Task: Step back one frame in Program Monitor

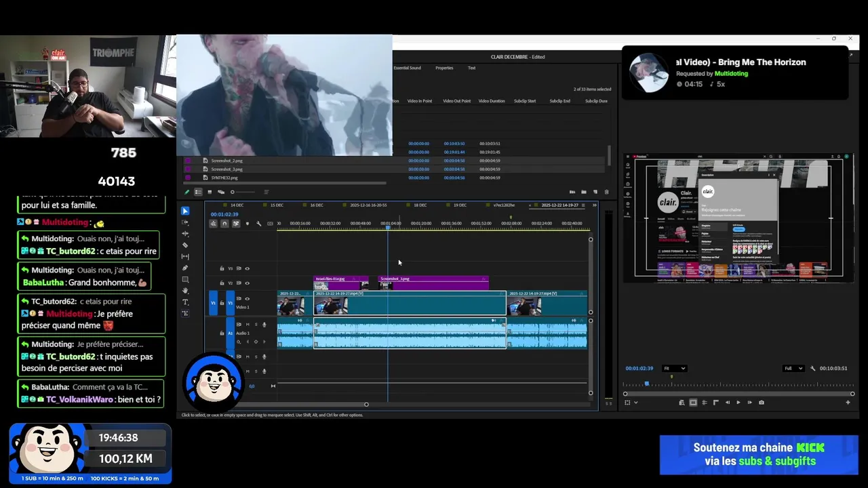Action: click(728, 403)
